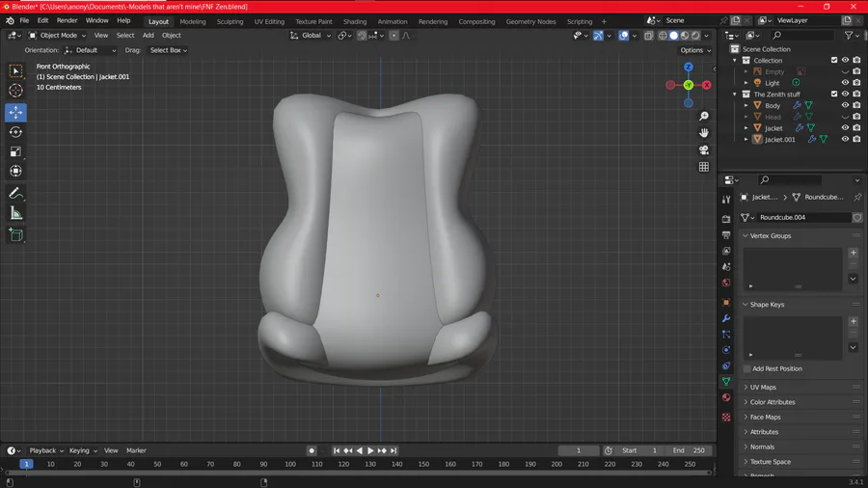Image resolution: width=868 pixels, height=488 pixels.
Task: Switch to the Sculpting workspace tab
Action: tap(230, 21)
